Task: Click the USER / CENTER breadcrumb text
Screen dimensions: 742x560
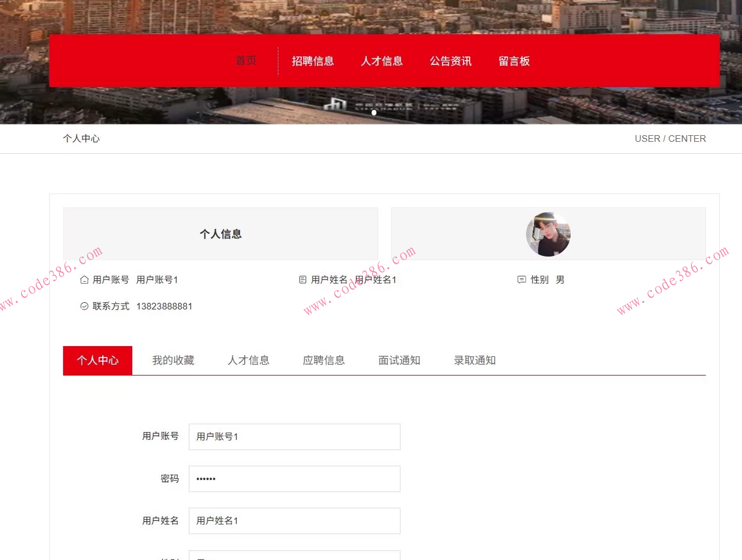Action: pyautogui.click(x=670, y=138)
